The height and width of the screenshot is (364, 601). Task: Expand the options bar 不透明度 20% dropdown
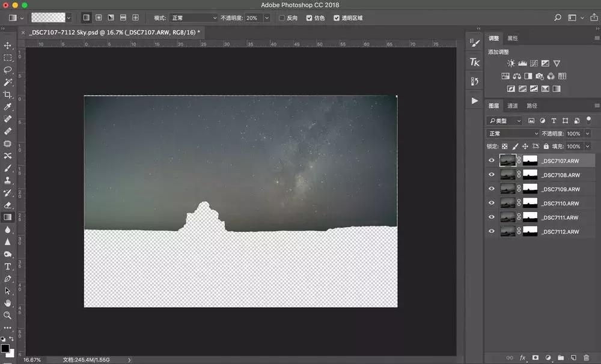click(x=266, y=18)
